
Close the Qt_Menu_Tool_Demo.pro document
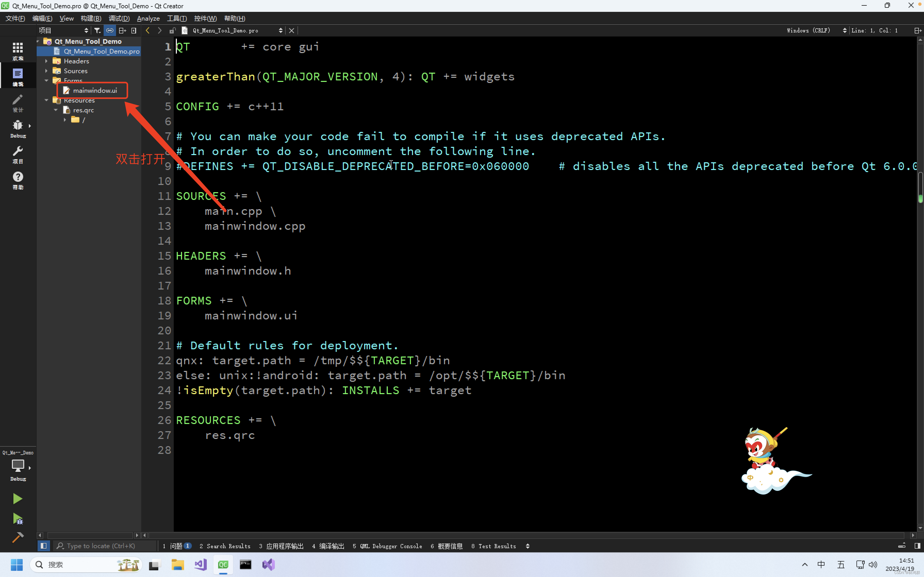point(292,31)
